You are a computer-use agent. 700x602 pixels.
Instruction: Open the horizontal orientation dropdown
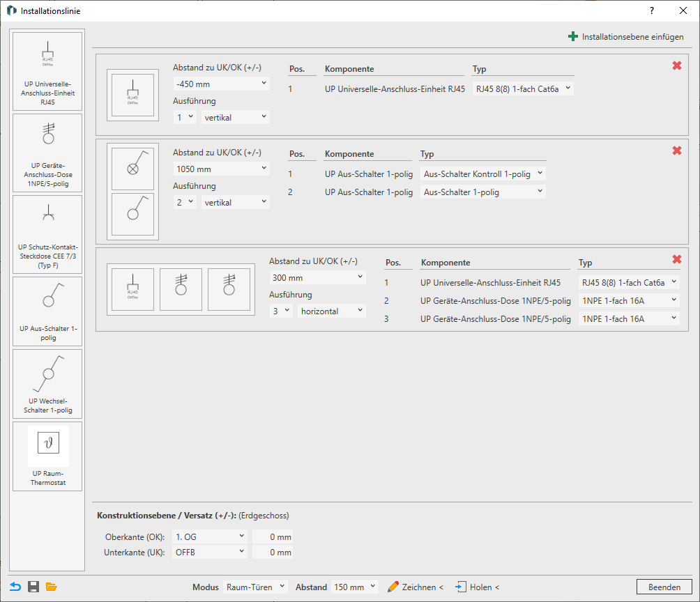(x=332, y=311)
